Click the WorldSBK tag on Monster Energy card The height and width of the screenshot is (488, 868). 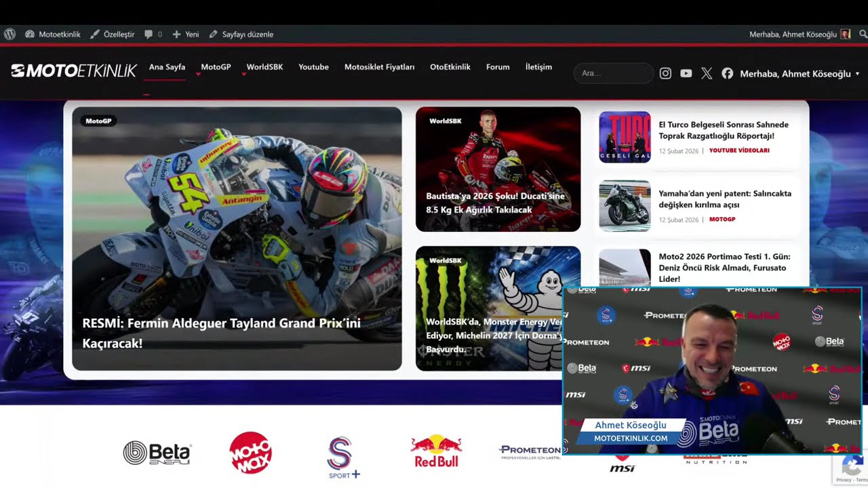pyautogui.click(x=445, y=260)
